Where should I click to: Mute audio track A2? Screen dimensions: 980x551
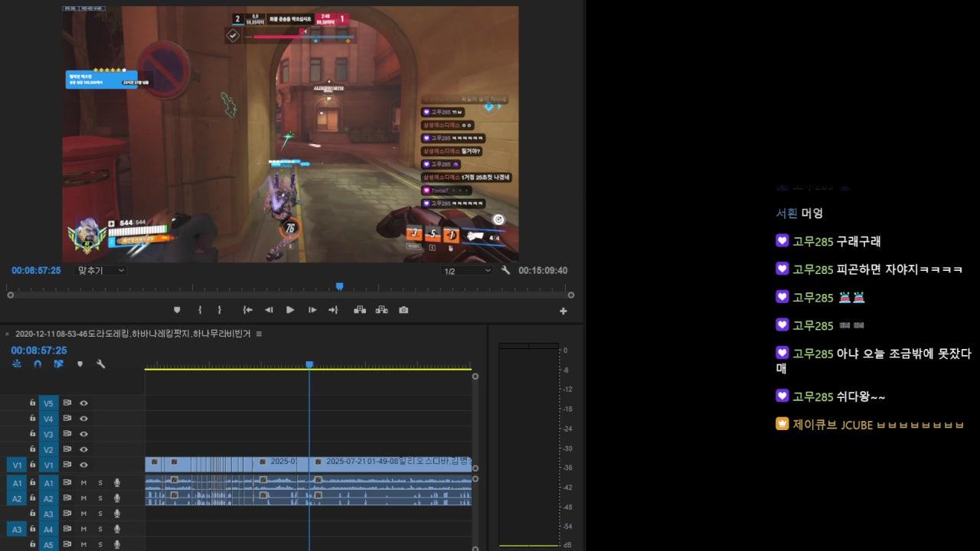click(x=83, y=497)
